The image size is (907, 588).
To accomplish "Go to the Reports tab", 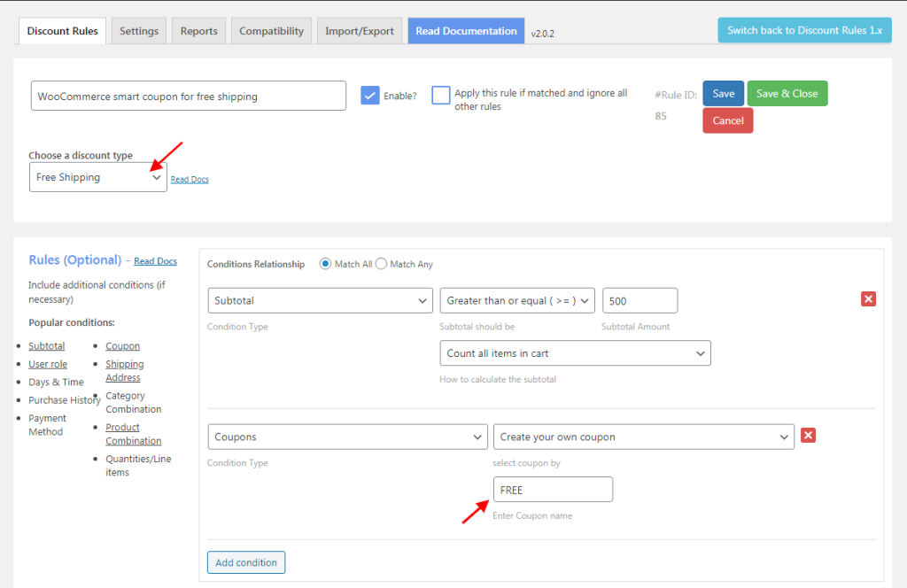I will 199,31.
